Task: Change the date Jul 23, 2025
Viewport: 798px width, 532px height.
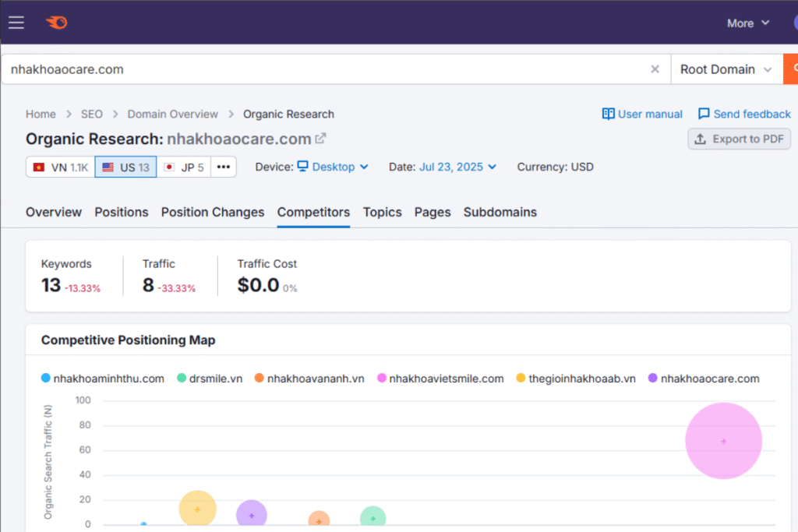Action: 457,167
